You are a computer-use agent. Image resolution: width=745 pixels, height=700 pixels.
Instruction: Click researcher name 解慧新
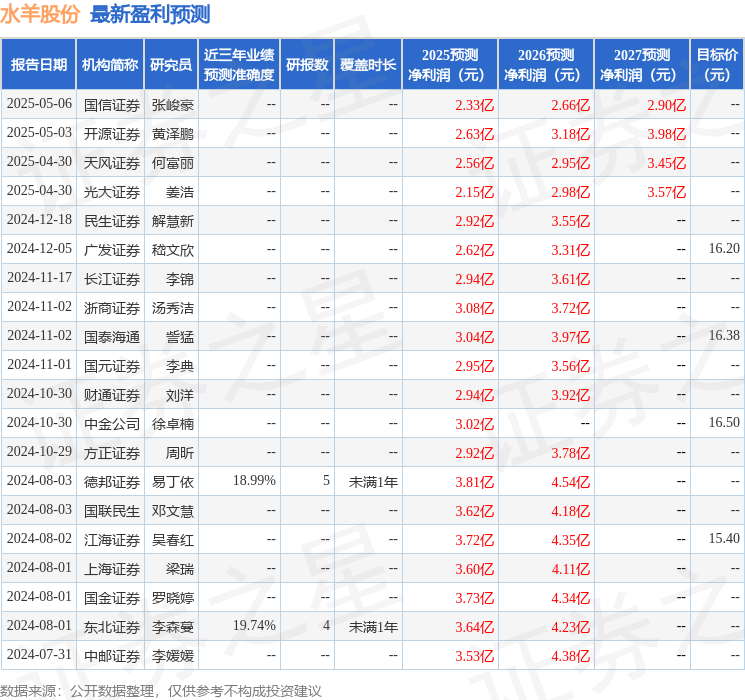173,221
